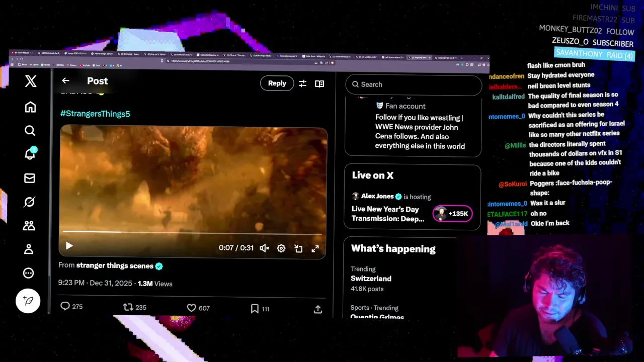This screenshot has height=362, width=644.
Task: Click the round compose Post button
Action: [28, 301]
